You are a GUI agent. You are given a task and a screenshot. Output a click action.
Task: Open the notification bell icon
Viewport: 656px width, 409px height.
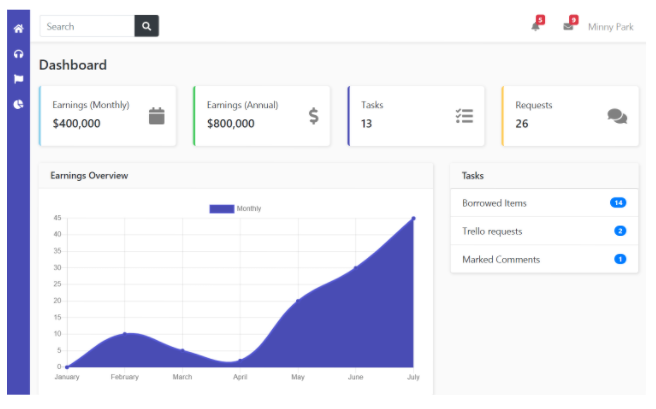pyautogui.click(x=536, y=26)
